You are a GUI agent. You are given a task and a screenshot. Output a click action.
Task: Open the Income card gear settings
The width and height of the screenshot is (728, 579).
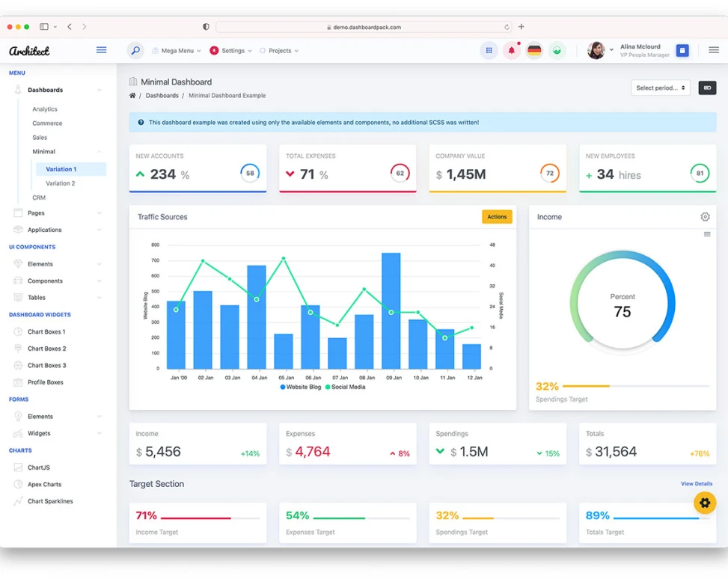click(x=705, y=217)
